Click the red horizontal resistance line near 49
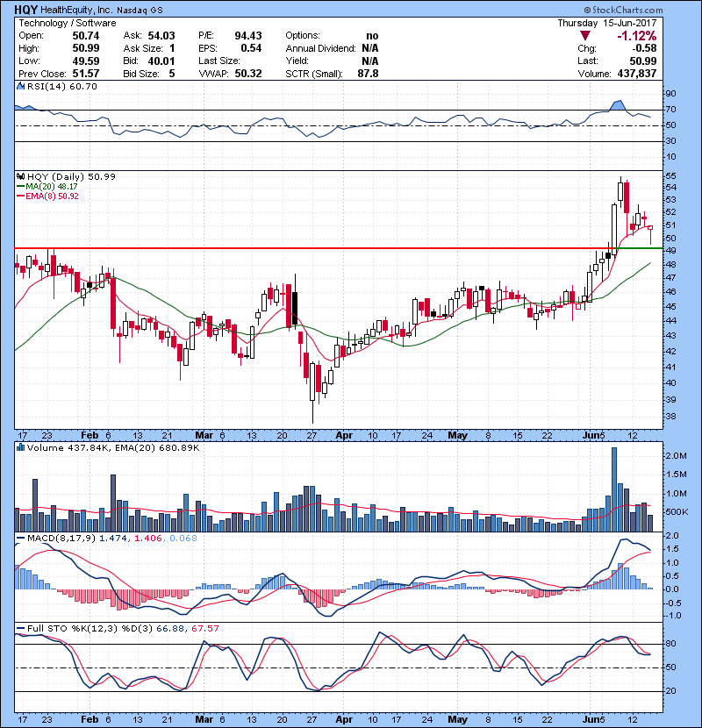This screenshot has height=728, width=702. tap(316, 248)
